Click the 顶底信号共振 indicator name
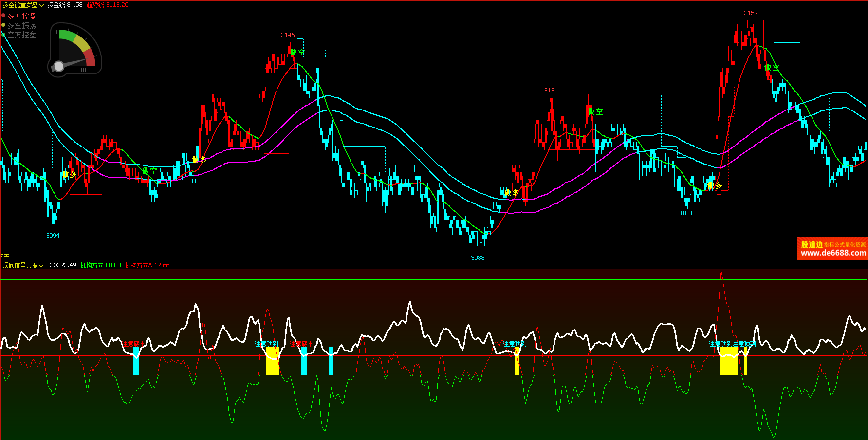The width and height of the screenshot is (868, 440). click(x=20, y=265)
